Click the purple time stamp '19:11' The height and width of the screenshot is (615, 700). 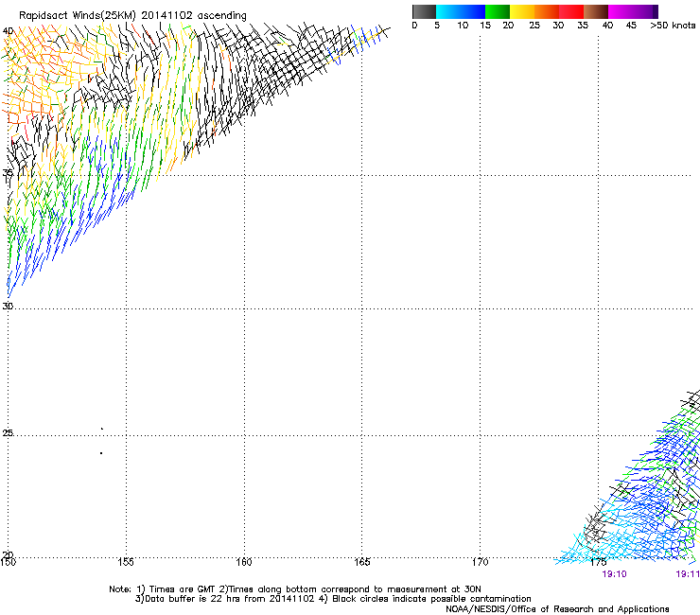pos(688,574)
